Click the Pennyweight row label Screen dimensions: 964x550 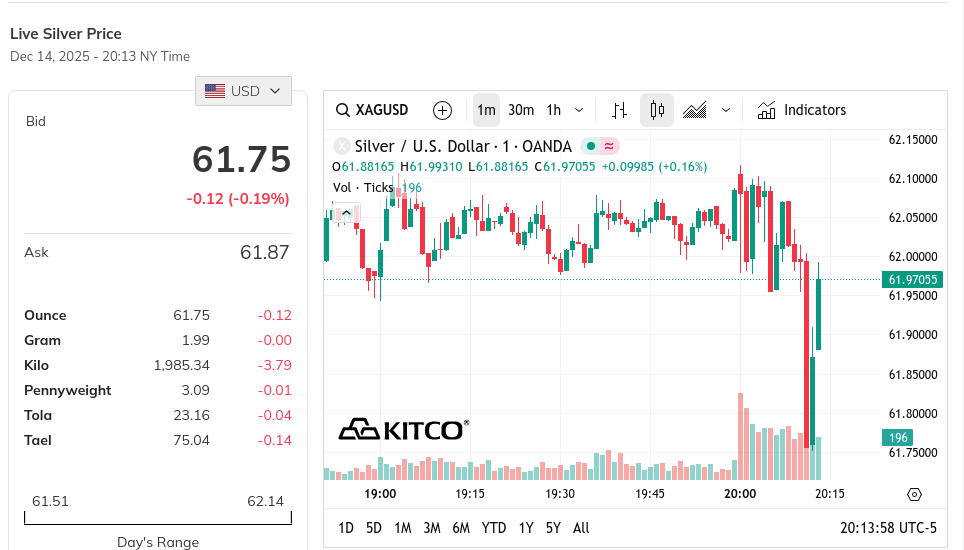(68, 390)
